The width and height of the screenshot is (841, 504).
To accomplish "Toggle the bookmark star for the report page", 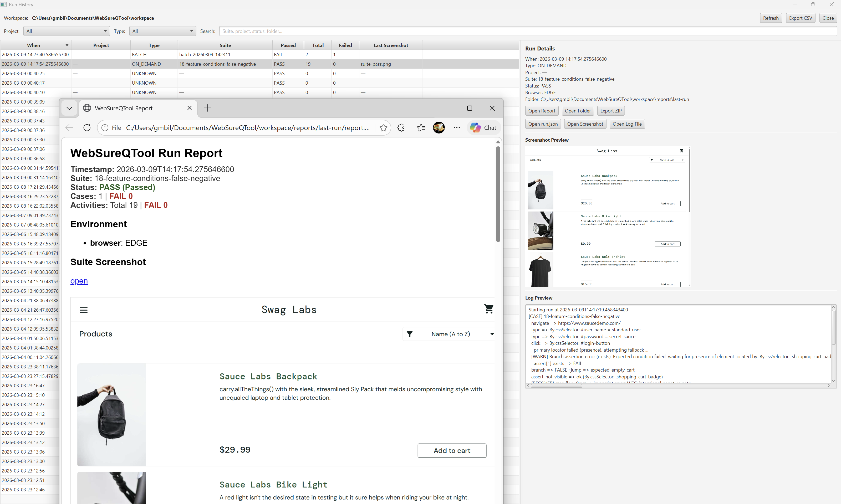I will coord(384,128).
